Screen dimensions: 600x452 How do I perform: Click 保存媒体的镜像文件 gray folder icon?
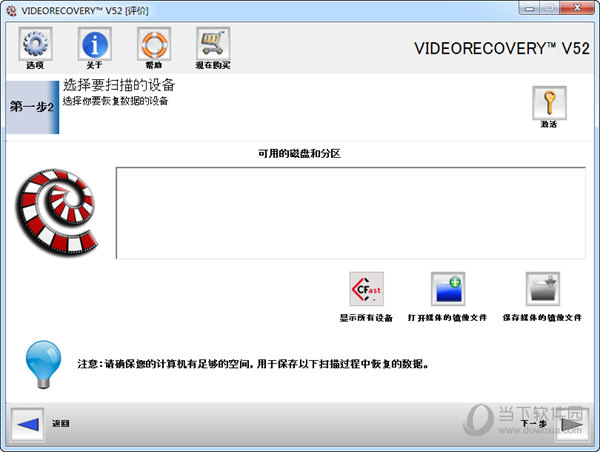point(543,289)
